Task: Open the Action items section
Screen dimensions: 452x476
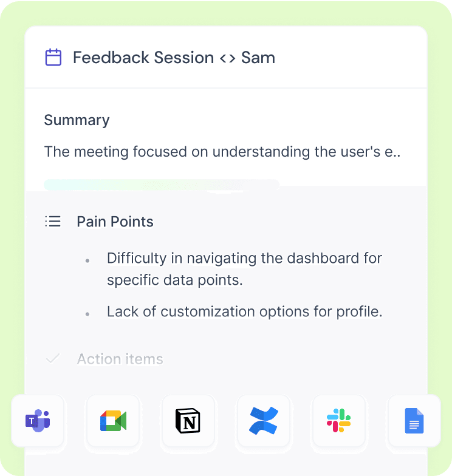Action: pos(120,359)
